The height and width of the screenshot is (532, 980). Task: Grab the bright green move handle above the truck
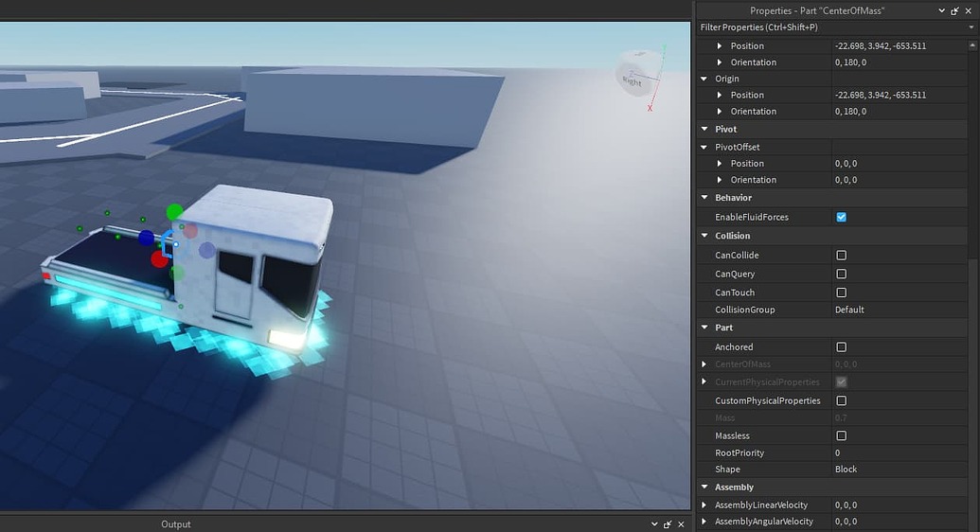[174, 212]
